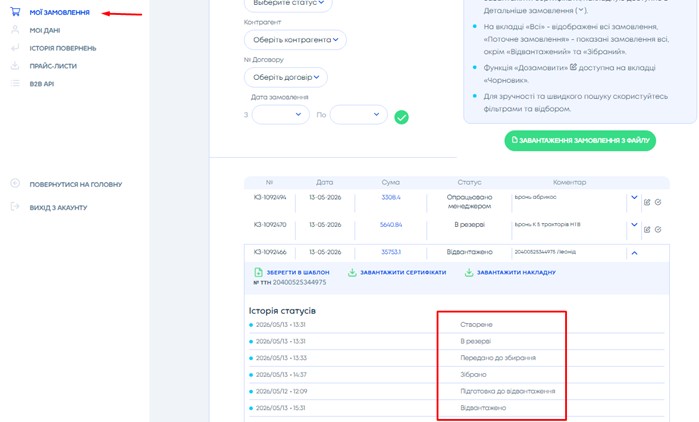Click the logout icon beside ВИХІД З АКАУНТУ
The height and width of the screenshot is (422, 699).
[15, 206]
